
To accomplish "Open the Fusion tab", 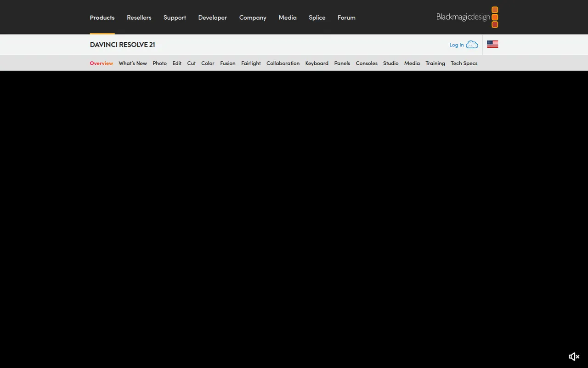I will (x=228, y=63).
